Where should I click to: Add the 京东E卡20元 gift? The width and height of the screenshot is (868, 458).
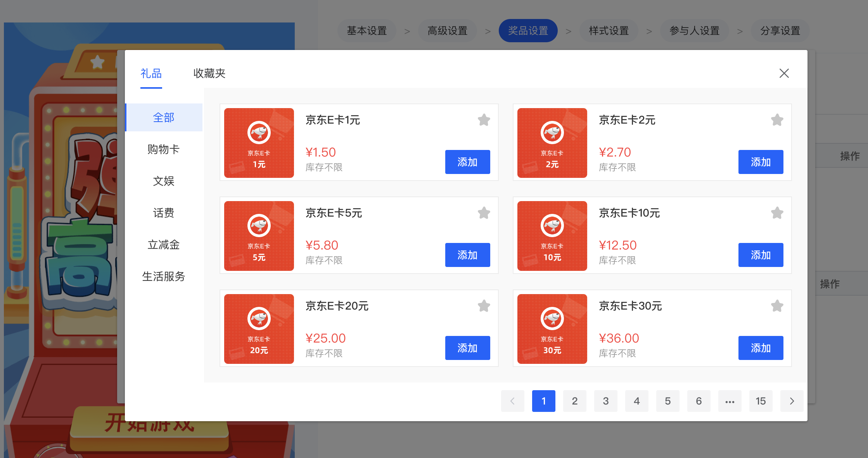click(x=467, y=348)
